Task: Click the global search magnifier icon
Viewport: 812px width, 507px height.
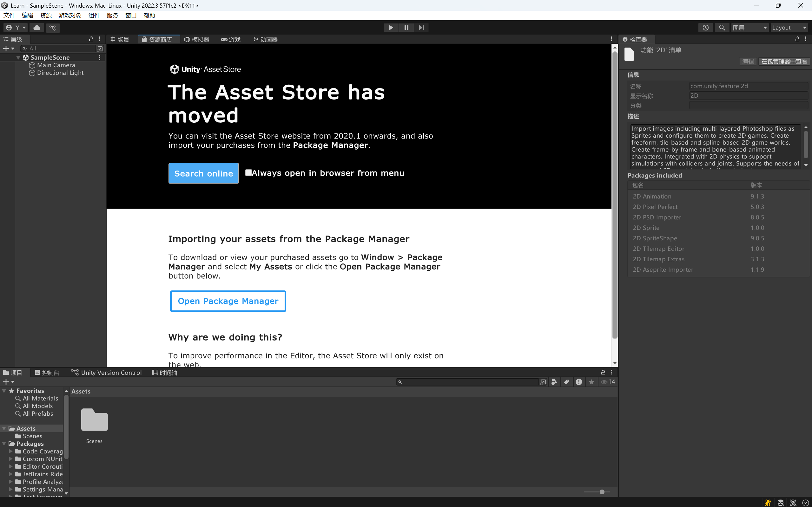Action: (x=722, y=28)
